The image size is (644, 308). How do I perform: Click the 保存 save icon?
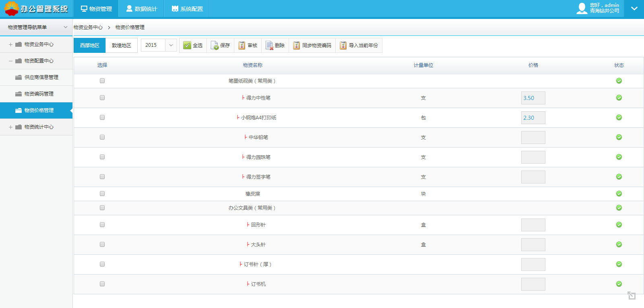(x=215, y=46)
